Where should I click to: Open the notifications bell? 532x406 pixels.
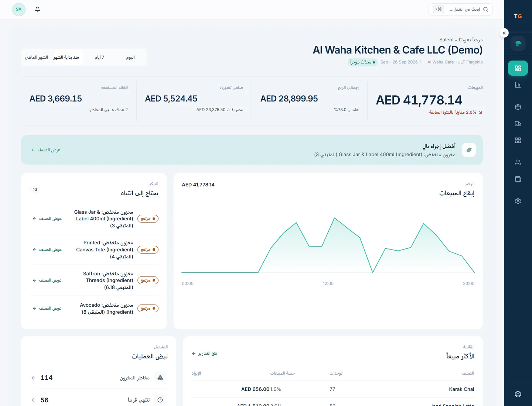37,9
